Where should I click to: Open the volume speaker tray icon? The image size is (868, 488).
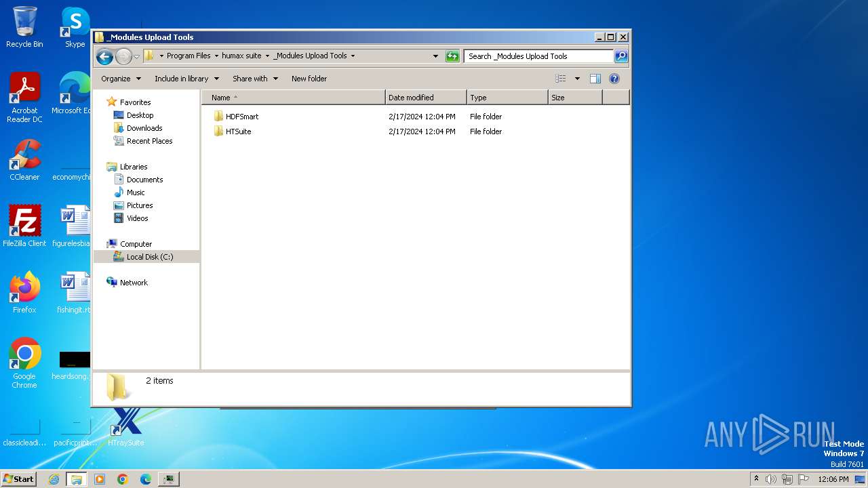pos(771,479)
